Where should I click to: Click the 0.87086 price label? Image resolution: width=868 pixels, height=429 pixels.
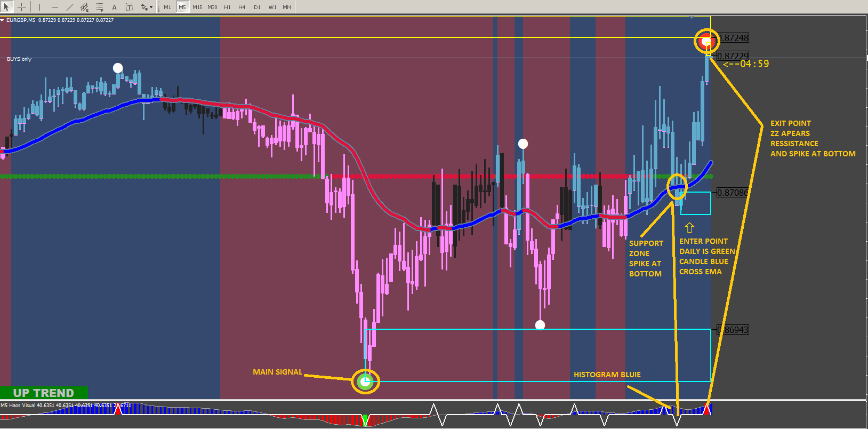click(x=733, y=193)
